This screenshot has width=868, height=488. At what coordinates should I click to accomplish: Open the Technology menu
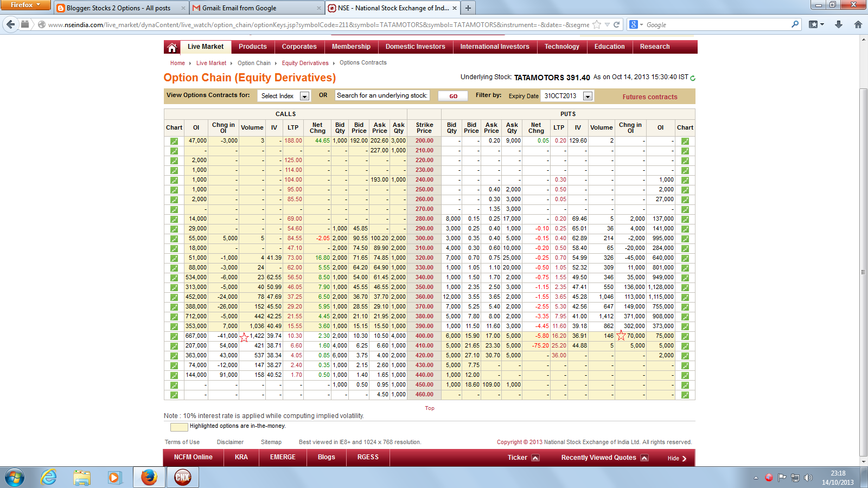coord(562,47)
